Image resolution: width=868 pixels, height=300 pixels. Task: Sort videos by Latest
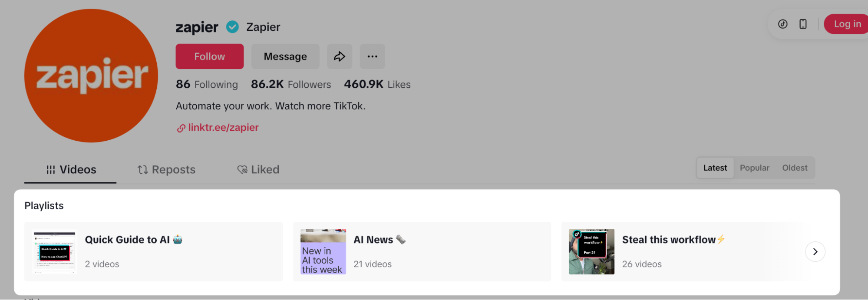pos(715,168)
